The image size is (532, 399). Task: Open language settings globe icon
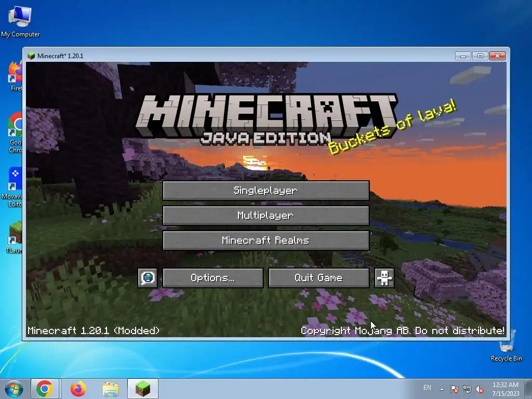[148, 278]
